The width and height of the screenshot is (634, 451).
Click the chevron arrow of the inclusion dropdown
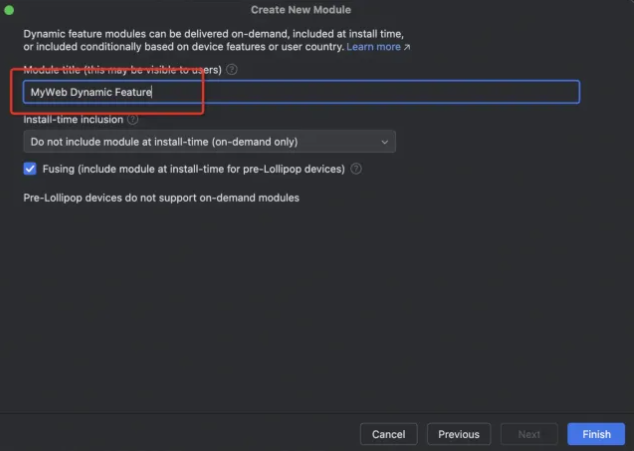click(x=385, y=142)
